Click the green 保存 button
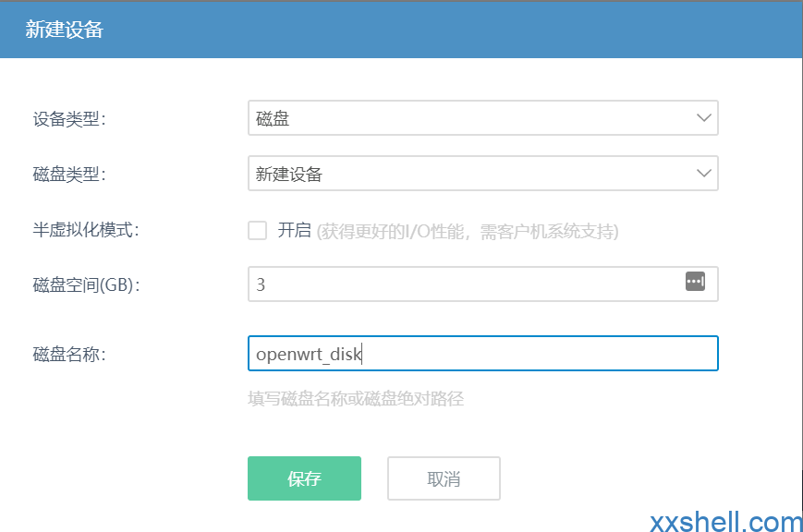Viewport: 803px width, 532px height. pyautogui.click(x=304, y=478)
